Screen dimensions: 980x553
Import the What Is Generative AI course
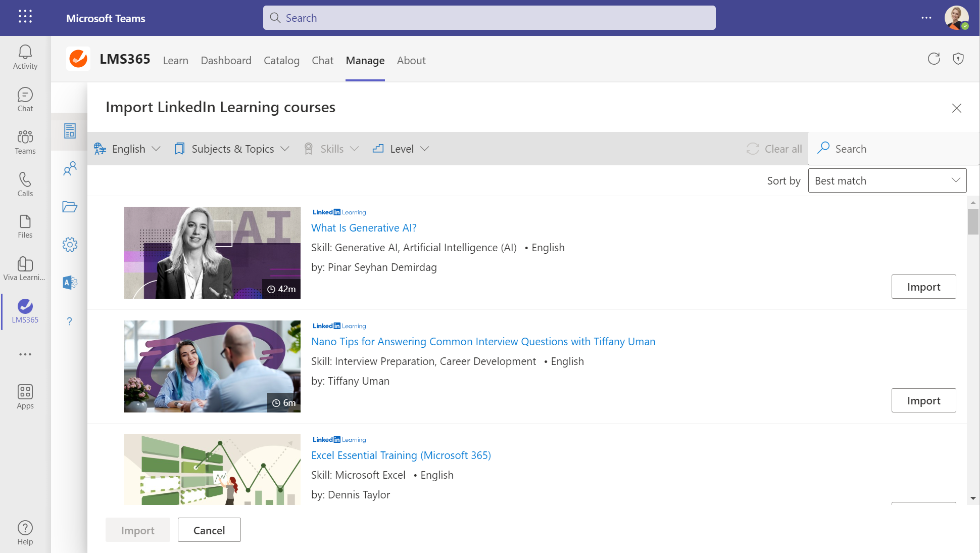(923, 287)
